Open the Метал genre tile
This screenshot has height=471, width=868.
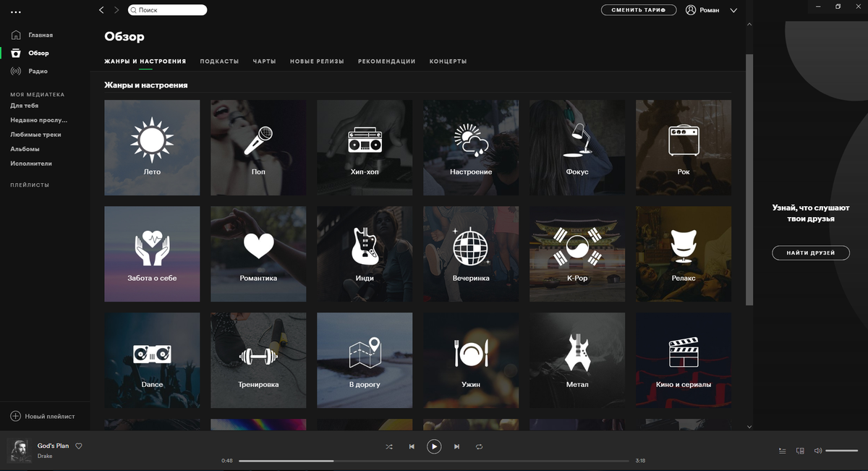pyautogui.click(x=577, y=360)
